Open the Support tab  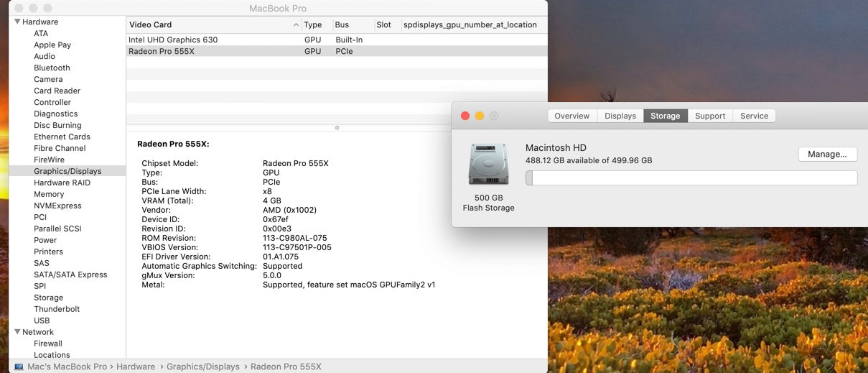click(x=710, y=116)
